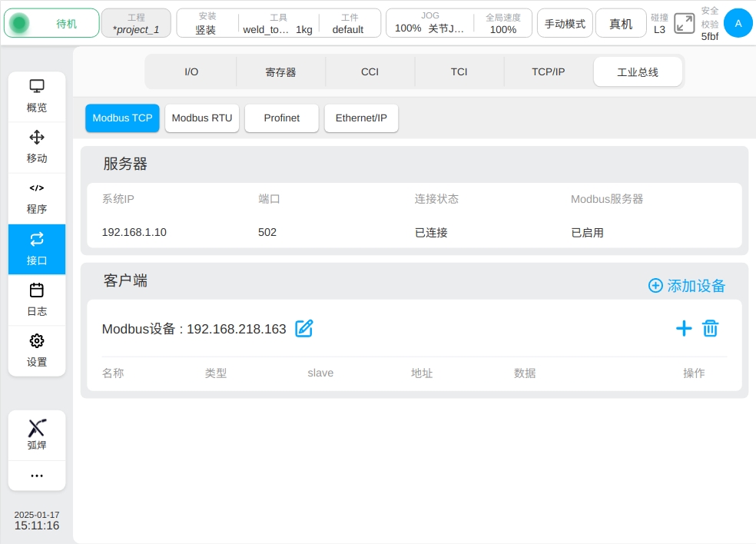Click the standby (待机) status indicator
Image resolution: width=756 pixels, height=544 pixels.
click(x=51, y=24)
